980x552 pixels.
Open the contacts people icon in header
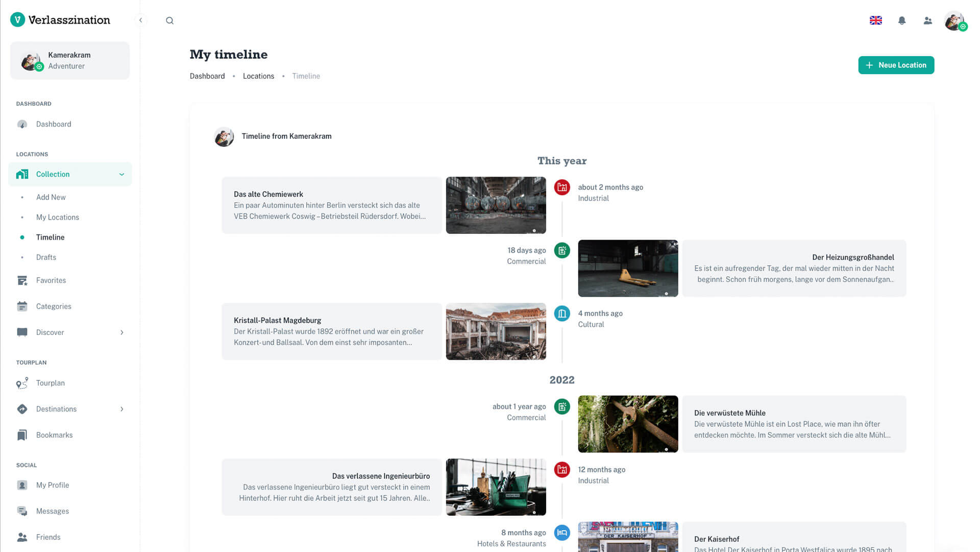[x=928, y=20]
